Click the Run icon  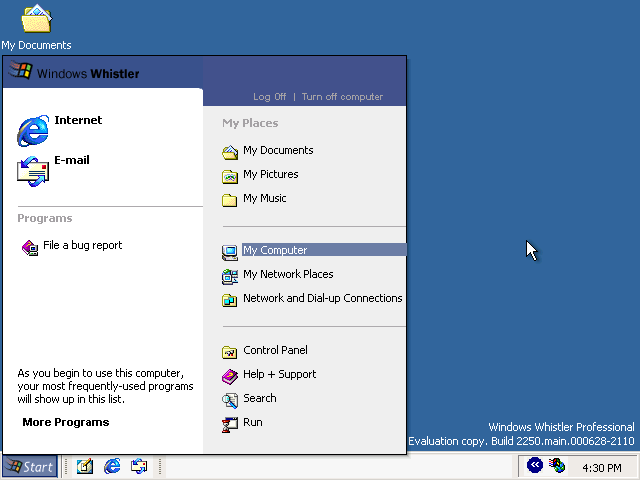coord(230,424)
